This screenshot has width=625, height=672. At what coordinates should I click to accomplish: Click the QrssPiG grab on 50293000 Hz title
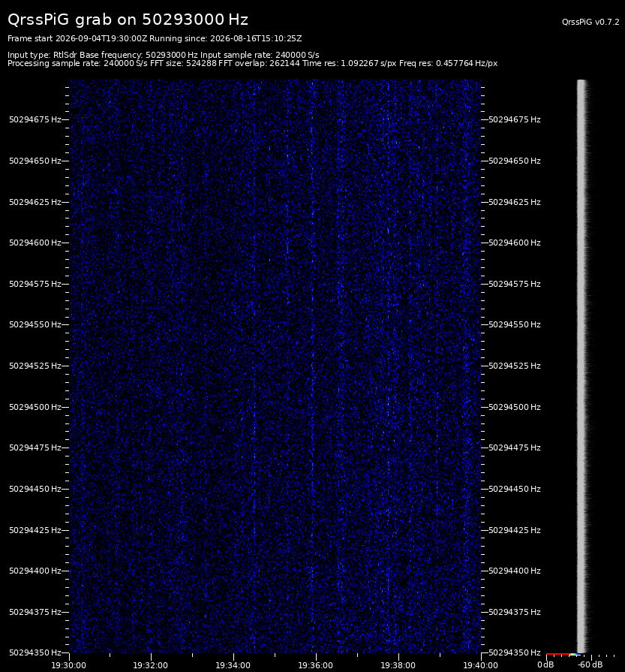128,20
